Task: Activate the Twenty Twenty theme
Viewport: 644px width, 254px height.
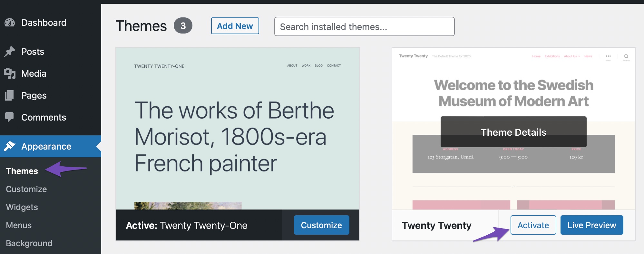Action: pyautogui.click(x=533, y=225)
